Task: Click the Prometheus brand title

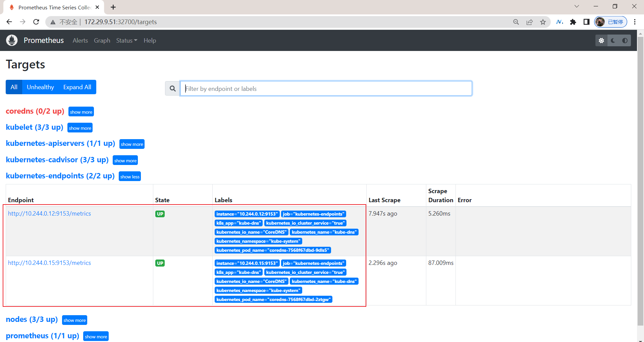Action: 44,40
